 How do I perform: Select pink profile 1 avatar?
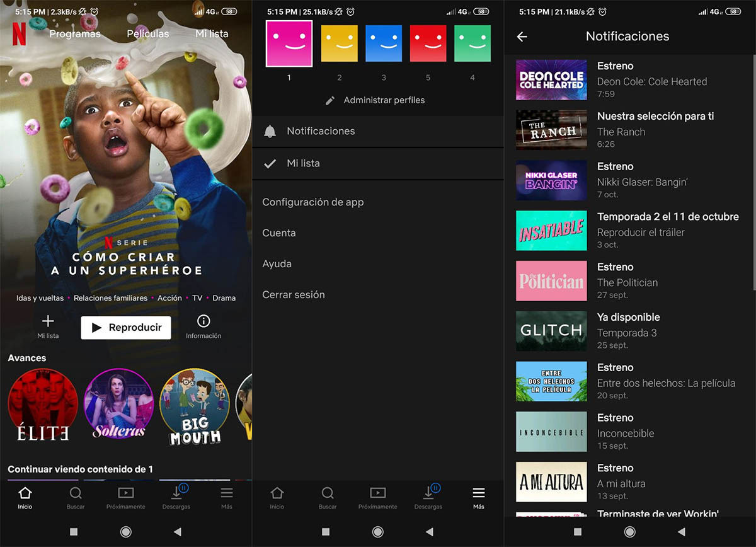[289, 43]
